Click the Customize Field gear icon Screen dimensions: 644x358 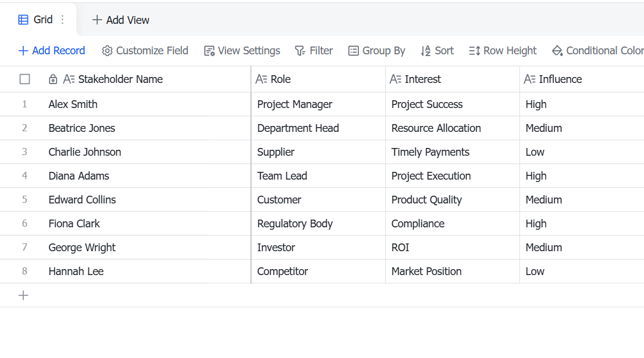(x=107, y=51)
